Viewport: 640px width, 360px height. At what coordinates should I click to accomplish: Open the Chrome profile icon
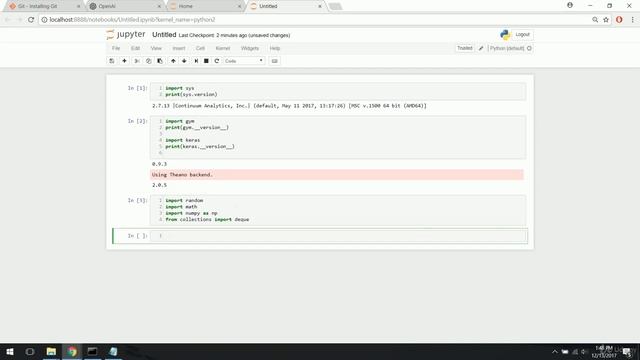click(570, 5)
